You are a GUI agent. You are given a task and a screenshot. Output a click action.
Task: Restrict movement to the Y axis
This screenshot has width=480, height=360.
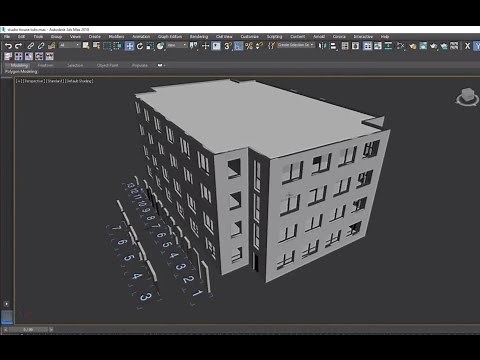477,46
